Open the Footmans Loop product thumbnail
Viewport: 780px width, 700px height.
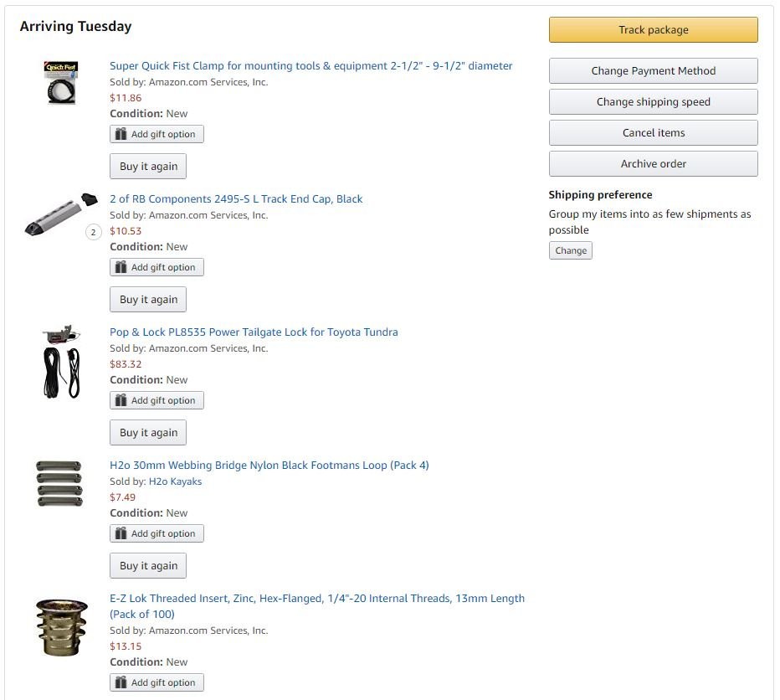coord(59,483)
